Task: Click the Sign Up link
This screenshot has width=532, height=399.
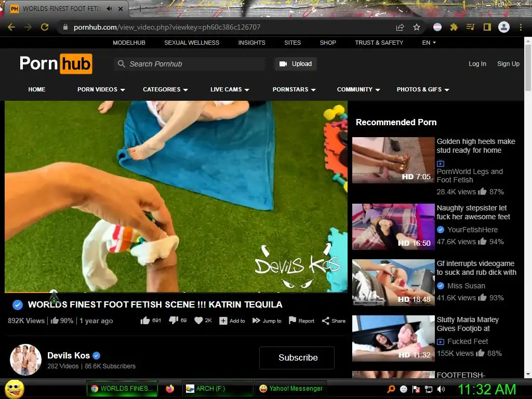Action: (508, 64)
